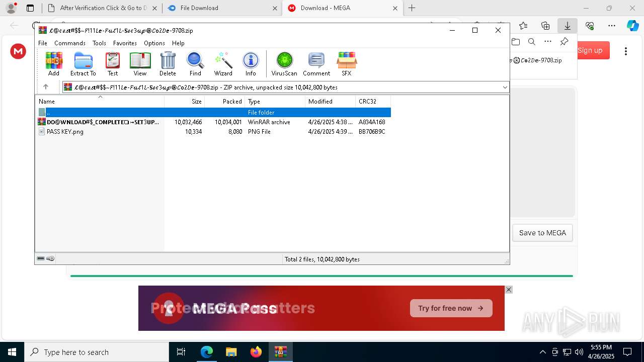Select the parent folder '..' row
The width and height of the screenshot is (644, 362).
[x=213, y=112]
